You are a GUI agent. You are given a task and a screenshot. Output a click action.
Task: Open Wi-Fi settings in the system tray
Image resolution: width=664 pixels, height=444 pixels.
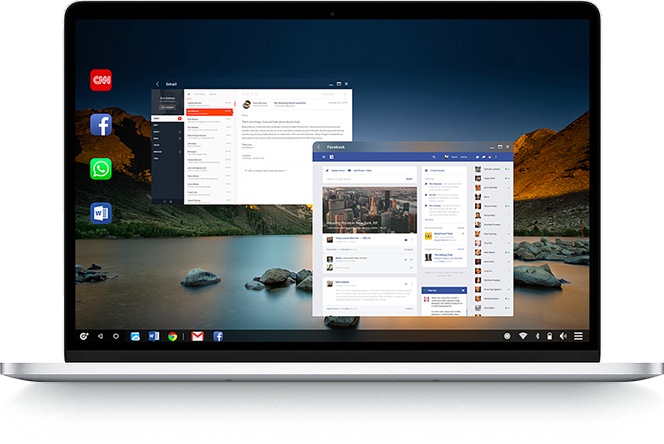point(521,336)
